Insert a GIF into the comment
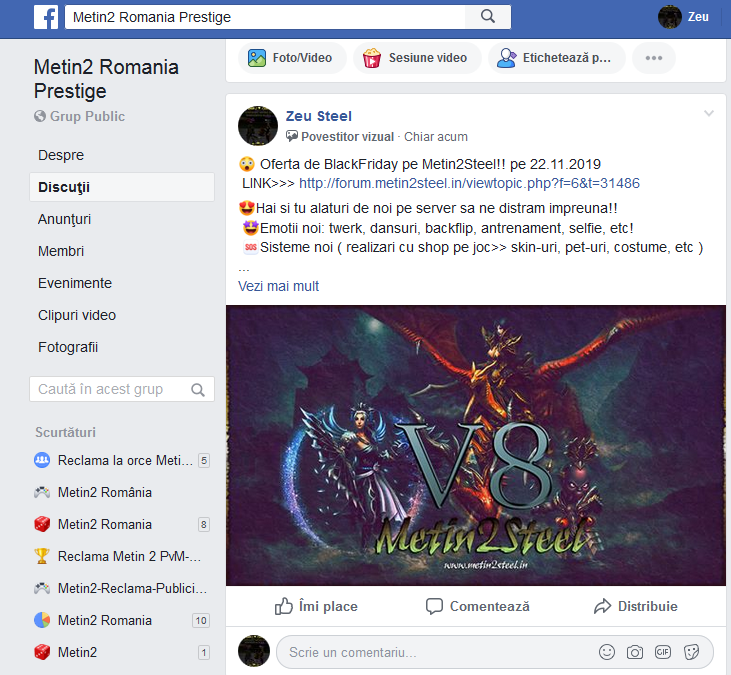The width and height of the screenshot is (731, 675). click(x=662, y=652)
